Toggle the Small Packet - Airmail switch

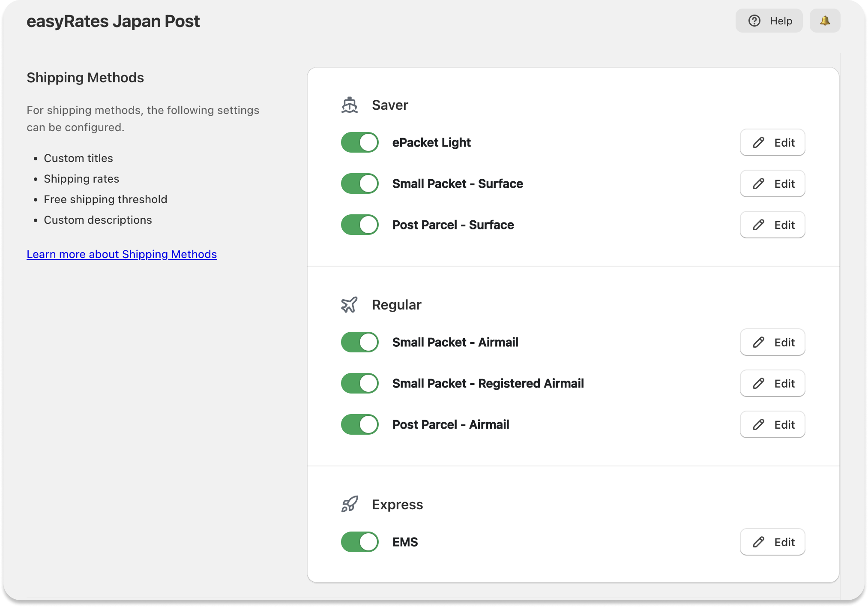pyautogui.click(x=360, y=342)
